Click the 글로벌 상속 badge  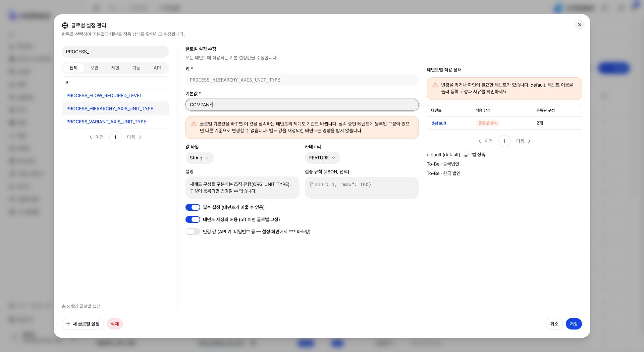click(x=487, y=123)
